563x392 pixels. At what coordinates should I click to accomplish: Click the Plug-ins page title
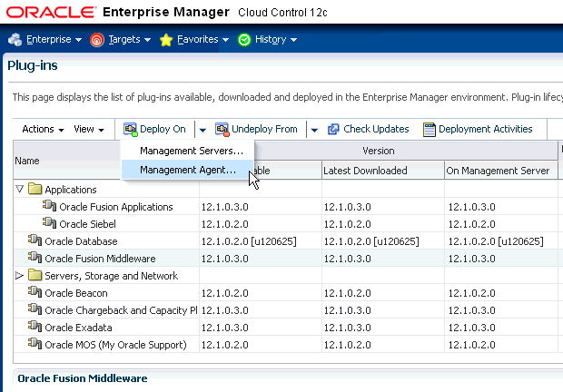pyautogui.click(x=33, y=65)
